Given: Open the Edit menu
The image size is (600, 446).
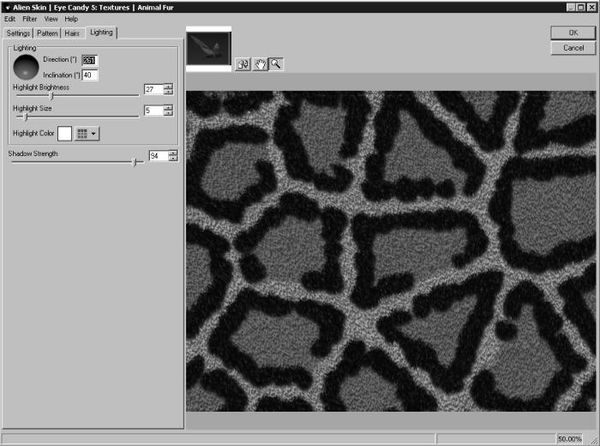Looking at the screenshot, I should click(x=10, y=19).
